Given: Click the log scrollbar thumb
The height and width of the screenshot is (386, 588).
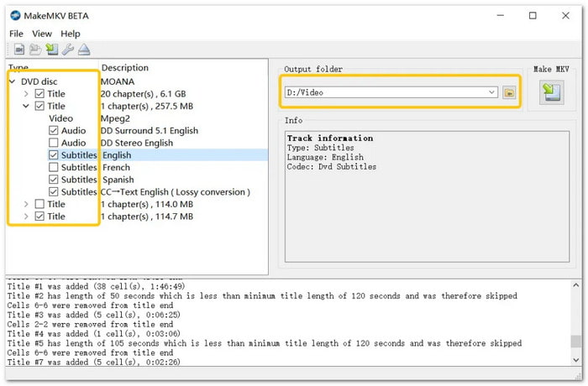Looking at the screenshot, I should point(576,341).
